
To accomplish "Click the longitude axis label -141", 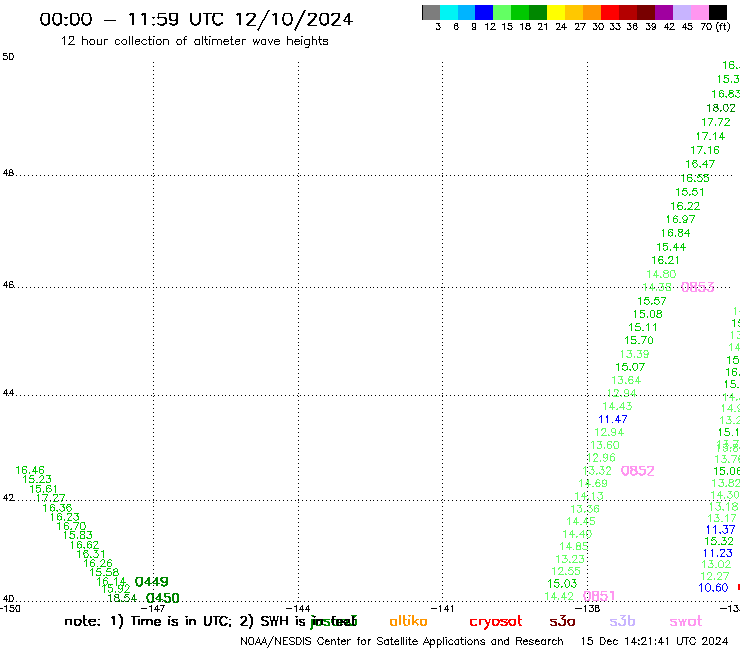I will [x=442, y=608].
